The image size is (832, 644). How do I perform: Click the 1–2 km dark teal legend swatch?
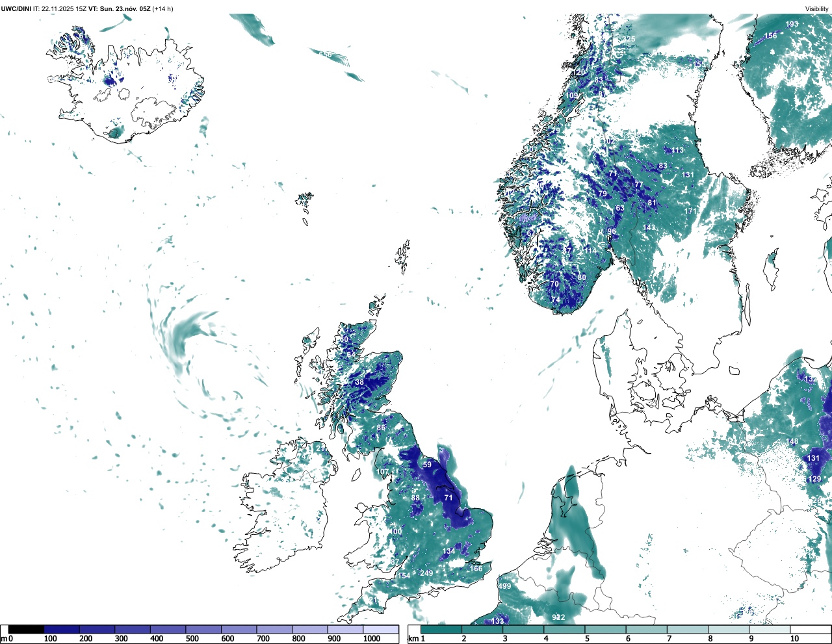click(x=441, y=630)
